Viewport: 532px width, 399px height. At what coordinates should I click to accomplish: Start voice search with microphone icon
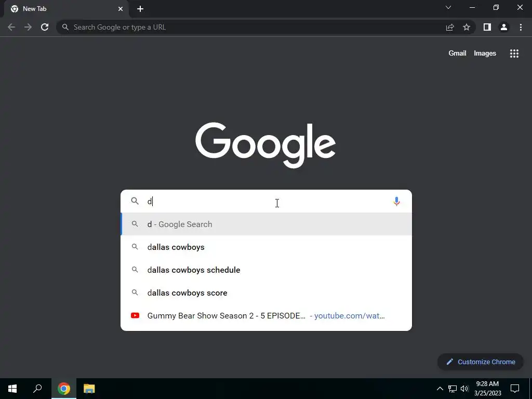click(396, 201)
